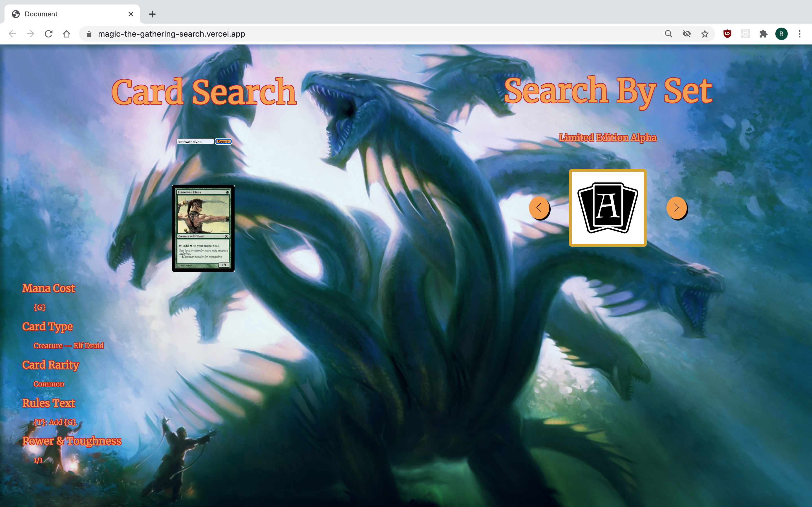Click the back navigation arrow
The image size is (812, 507).
(12, 34)
